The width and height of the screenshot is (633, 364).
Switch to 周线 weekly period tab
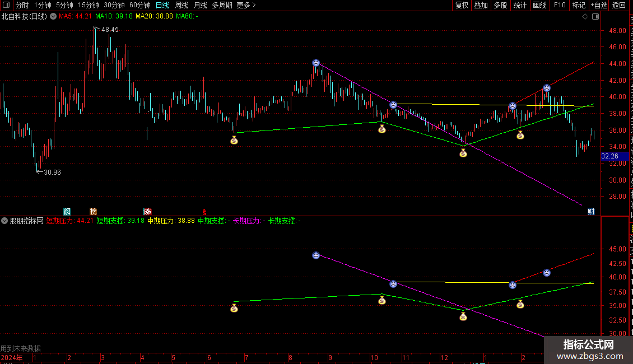pyautogui.click(x=181, y=5)
